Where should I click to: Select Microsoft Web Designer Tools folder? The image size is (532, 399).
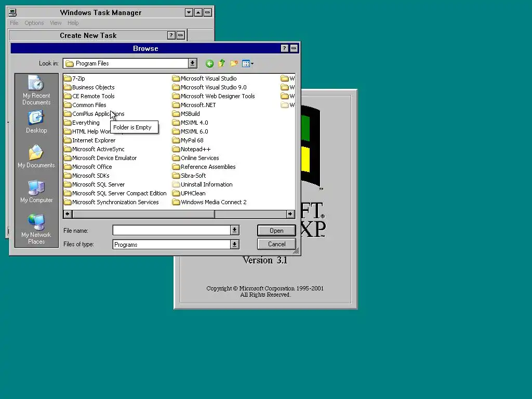click(x=214, y=96)
